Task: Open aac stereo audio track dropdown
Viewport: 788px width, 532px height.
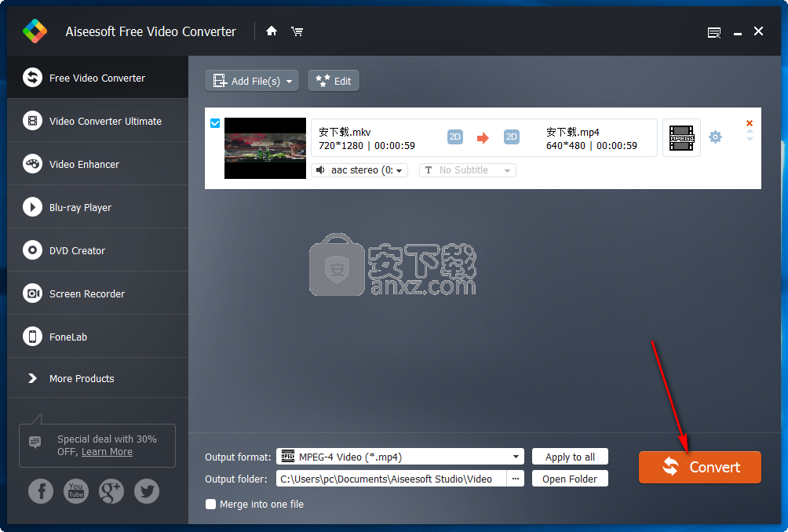Action: pos(359,170)
